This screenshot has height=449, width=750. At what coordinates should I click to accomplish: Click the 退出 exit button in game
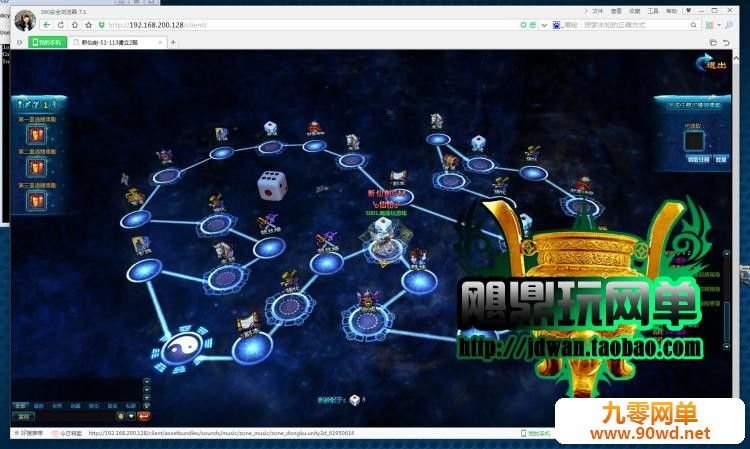pyautogui.click(x=712, y=62)
